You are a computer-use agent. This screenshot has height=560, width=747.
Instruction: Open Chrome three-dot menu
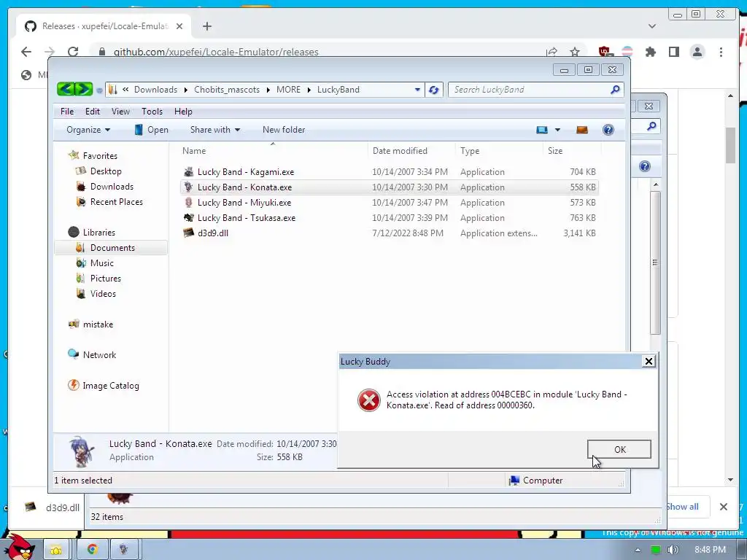point(721,52)
